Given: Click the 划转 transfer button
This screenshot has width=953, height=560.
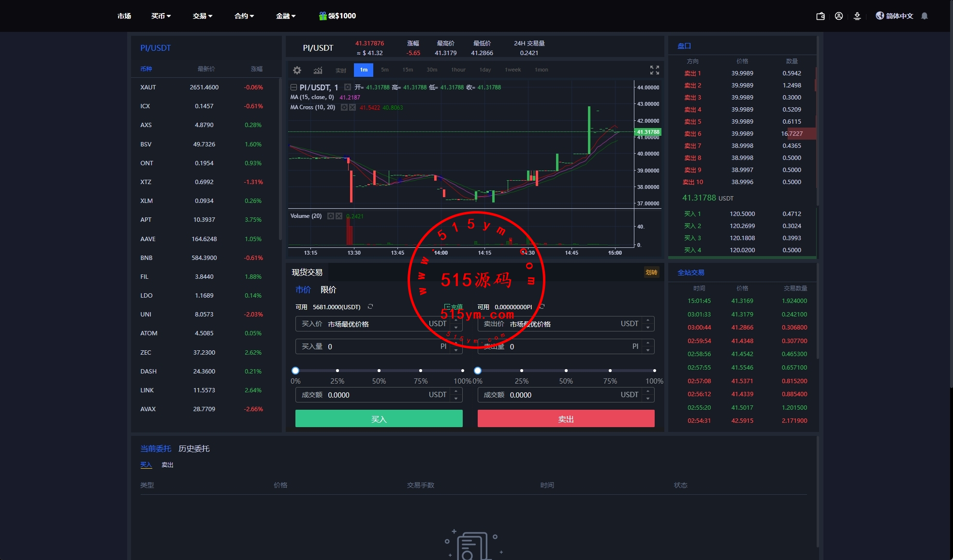Looking at the screenshot, I should (651, 273).
